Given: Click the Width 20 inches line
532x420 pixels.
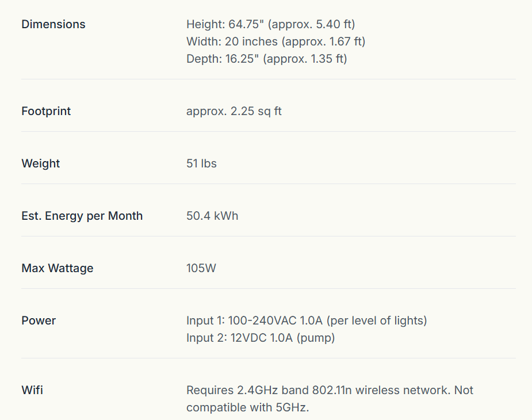Looking at the screenshot, I should [x=275, y=41].
